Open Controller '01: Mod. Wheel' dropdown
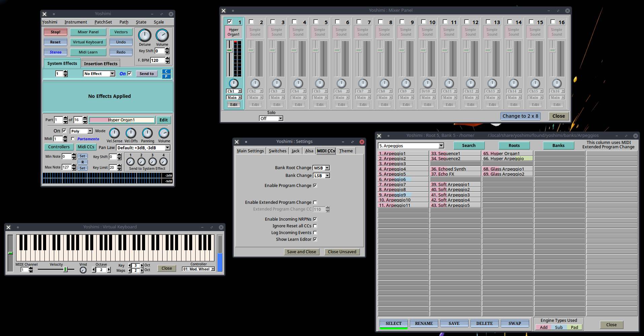This screenshot has width=644, height=336. (199, 269)
